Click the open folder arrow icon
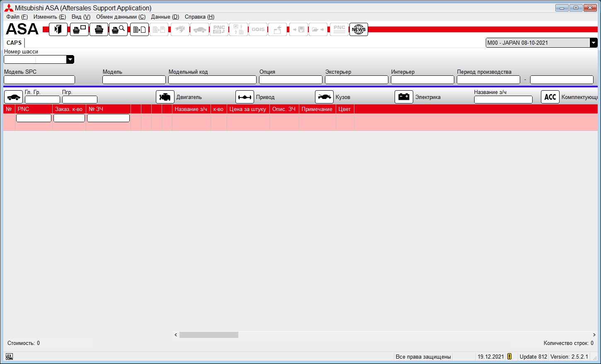 (318, 29)
